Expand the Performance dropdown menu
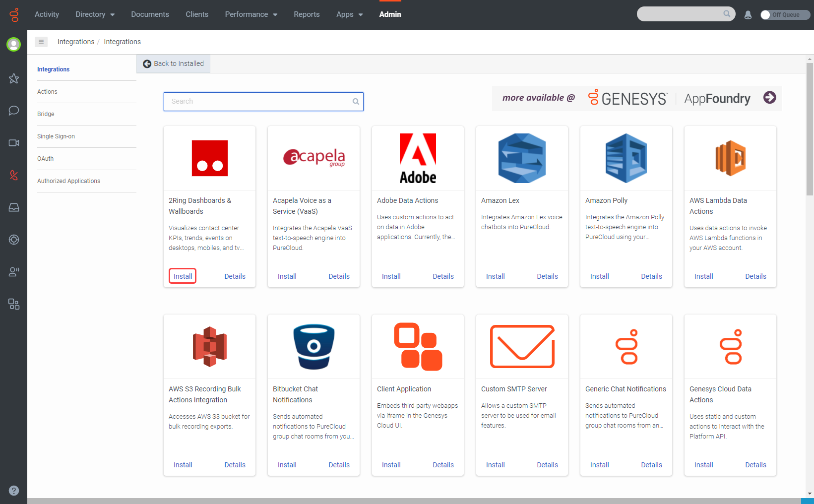The image size is (814, 504). click(251, 14)
